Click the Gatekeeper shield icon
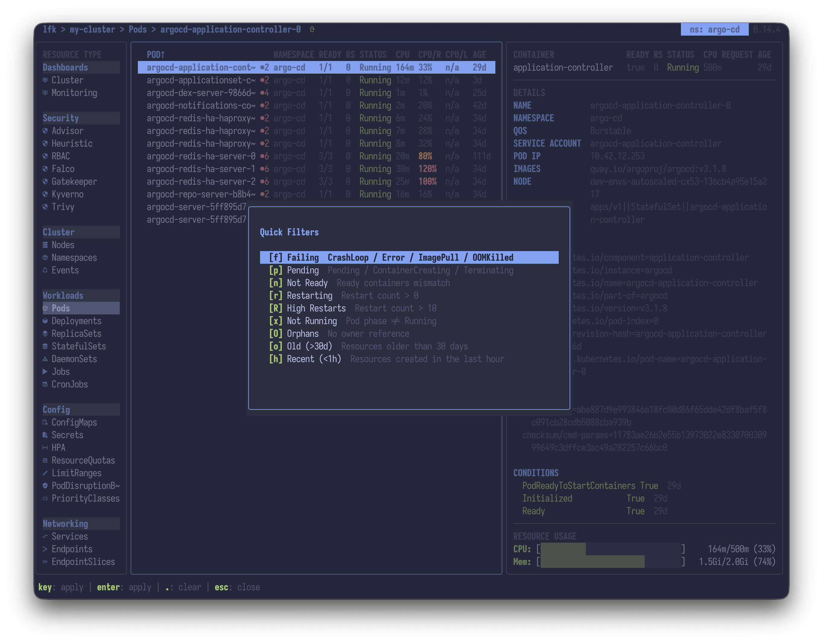823x644 pixels. tap(45, 181)
